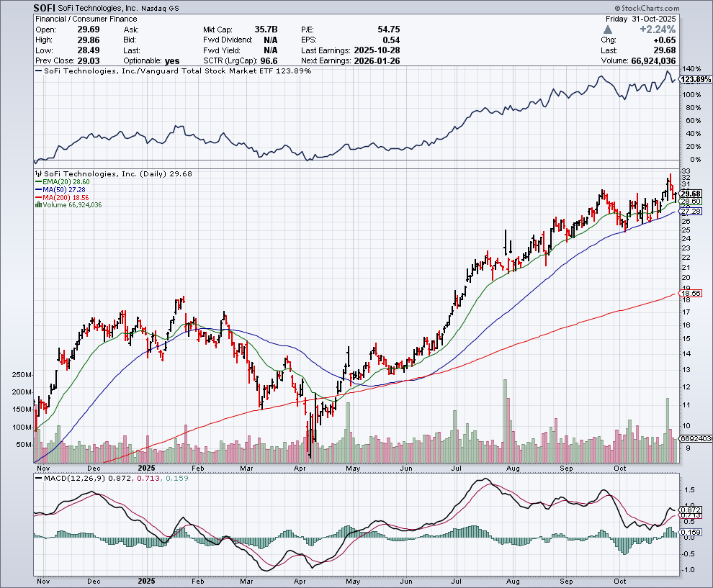Select the High value 29.86
Screen dimensions: 713x588
(88, 40)
